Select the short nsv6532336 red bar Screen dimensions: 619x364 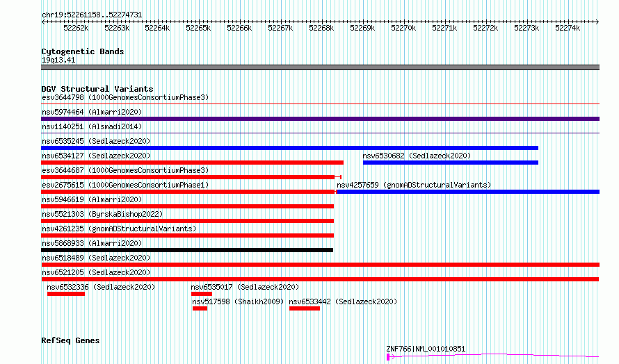click(66, 294)
